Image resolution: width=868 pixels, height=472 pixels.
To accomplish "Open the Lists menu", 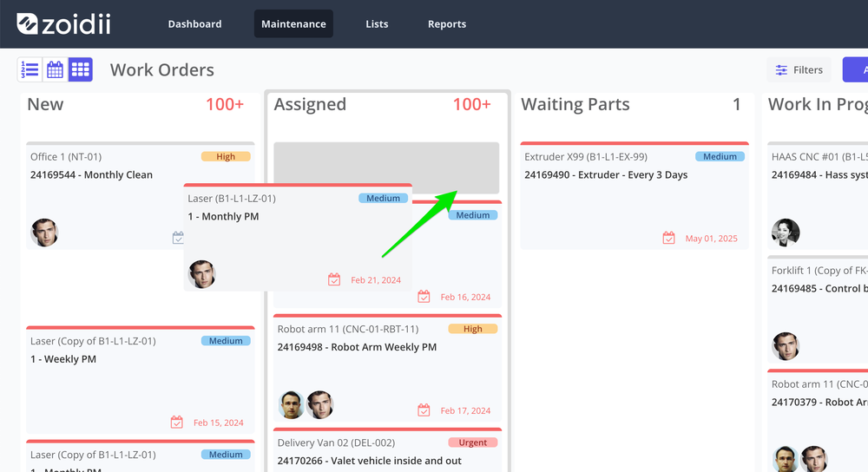I will [377, 23].
